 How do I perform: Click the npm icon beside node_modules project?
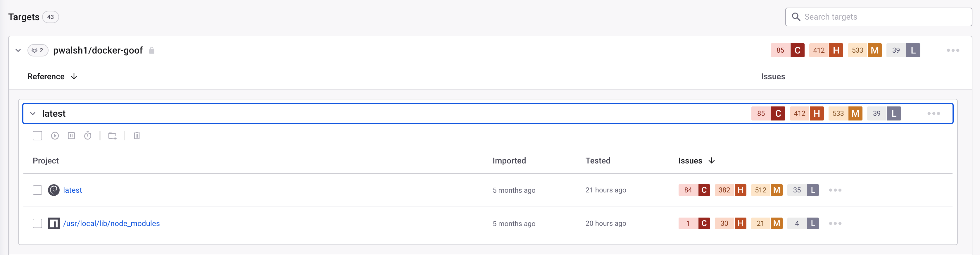[x=54, y=223]
